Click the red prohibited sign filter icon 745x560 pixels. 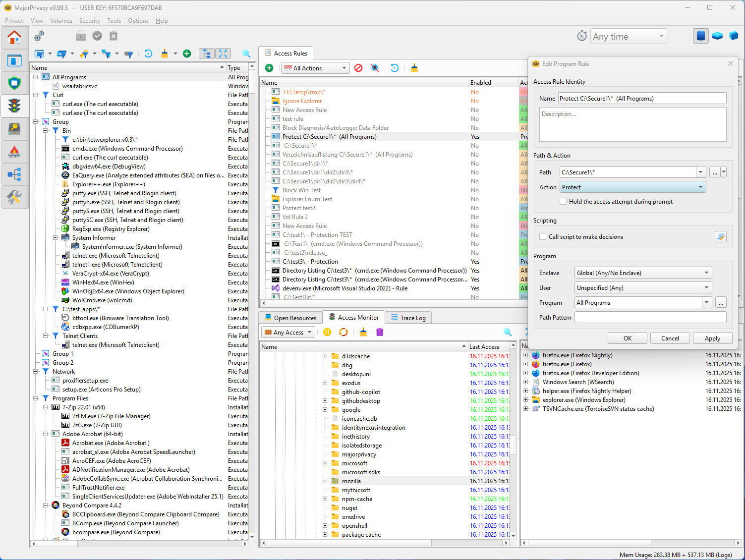tap(358, 68)
